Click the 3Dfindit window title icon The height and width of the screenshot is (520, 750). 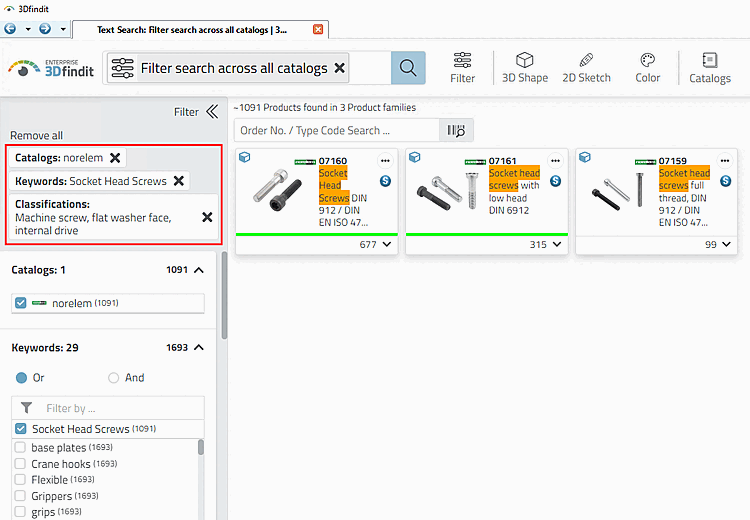coord(9,9)
